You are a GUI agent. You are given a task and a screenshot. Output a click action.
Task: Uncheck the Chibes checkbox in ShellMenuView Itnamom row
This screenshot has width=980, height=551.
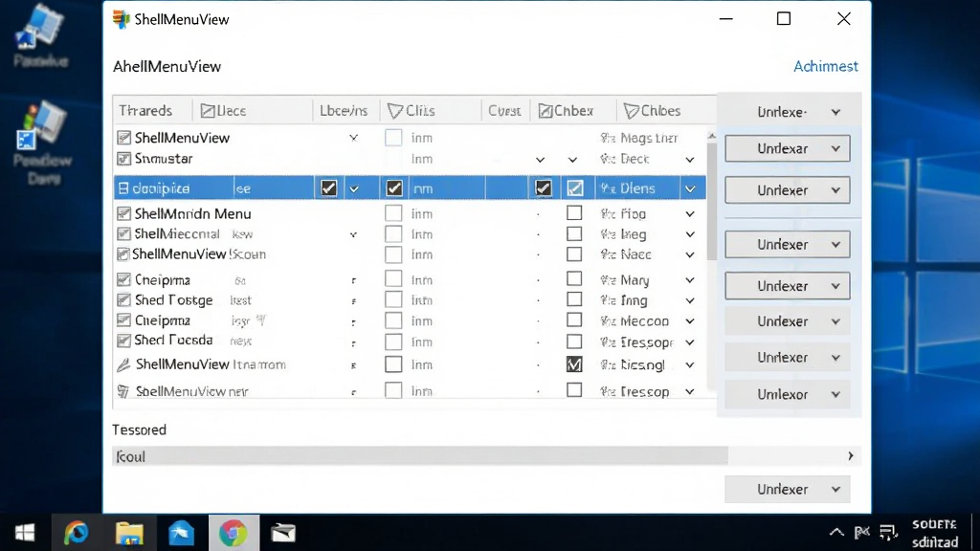click(574, 364)
